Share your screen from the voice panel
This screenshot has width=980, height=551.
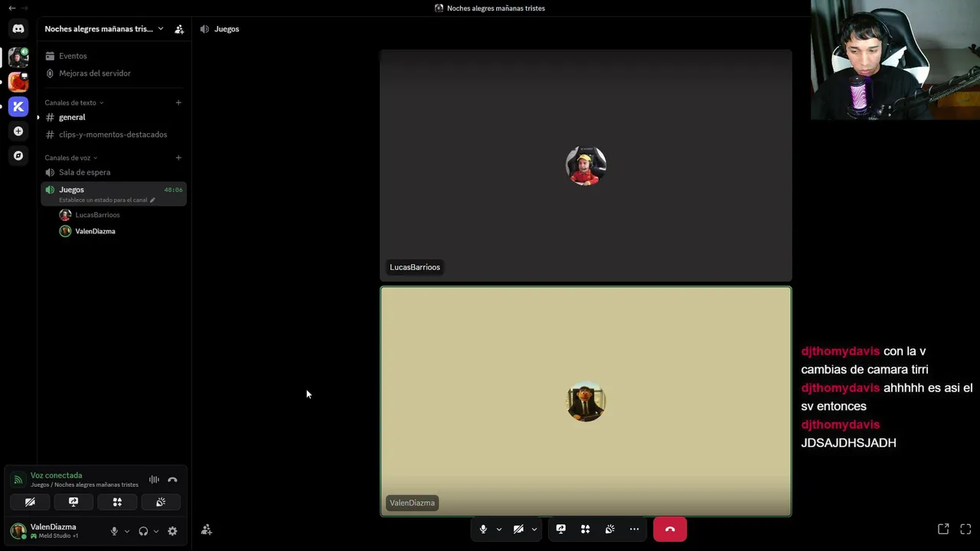tap(73, 502)
